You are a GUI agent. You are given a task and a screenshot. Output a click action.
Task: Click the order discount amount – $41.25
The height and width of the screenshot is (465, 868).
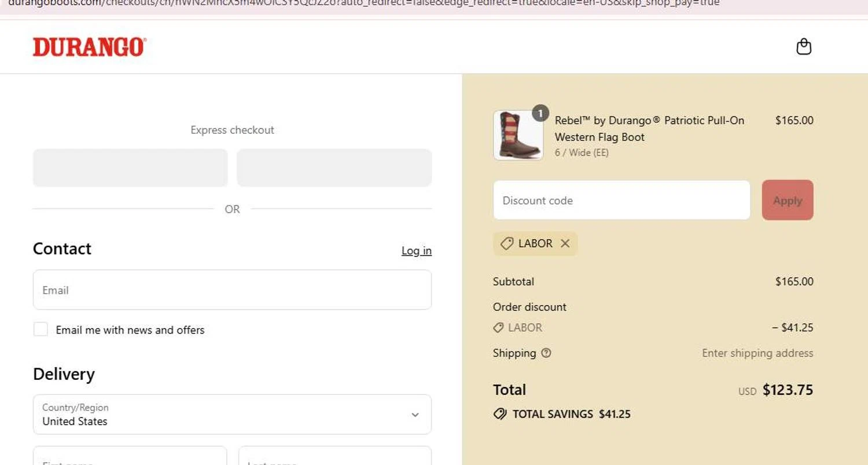pos(793,327)
